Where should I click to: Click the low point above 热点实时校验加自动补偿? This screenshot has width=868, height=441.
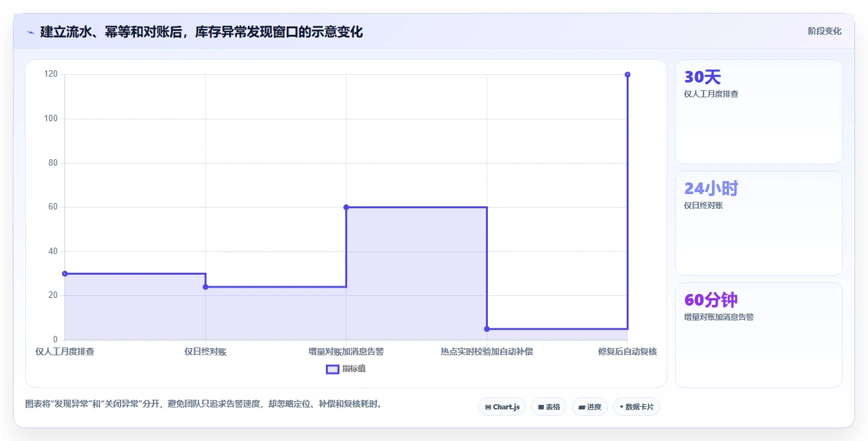487,329
